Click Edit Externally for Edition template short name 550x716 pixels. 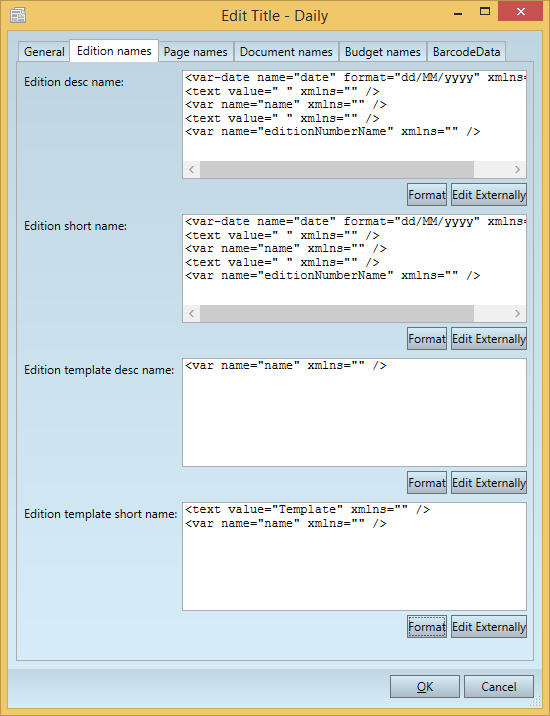click(x=489, y=626)
